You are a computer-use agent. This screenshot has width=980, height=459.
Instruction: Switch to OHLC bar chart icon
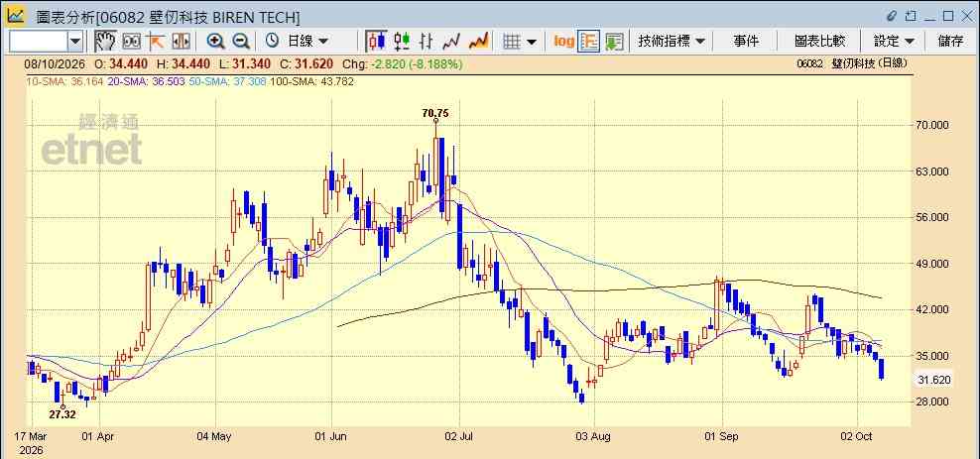(427, 42)
